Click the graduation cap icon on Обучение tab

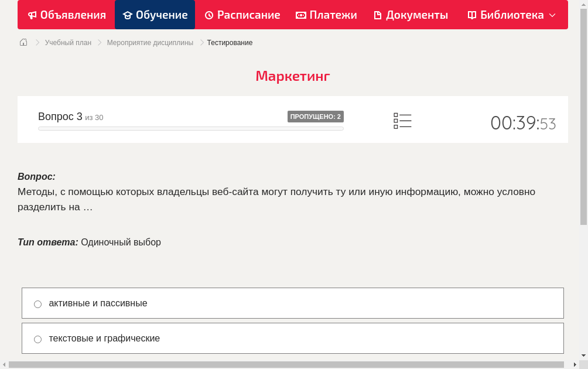(127, 15)
